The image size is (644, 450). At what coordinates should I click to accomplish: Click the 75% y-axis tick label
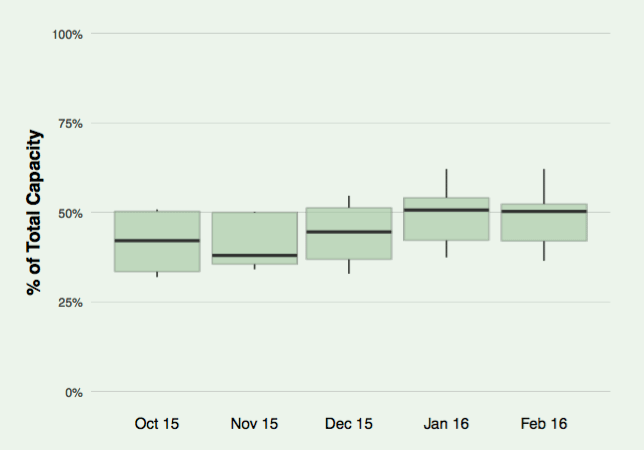(71, 124)
